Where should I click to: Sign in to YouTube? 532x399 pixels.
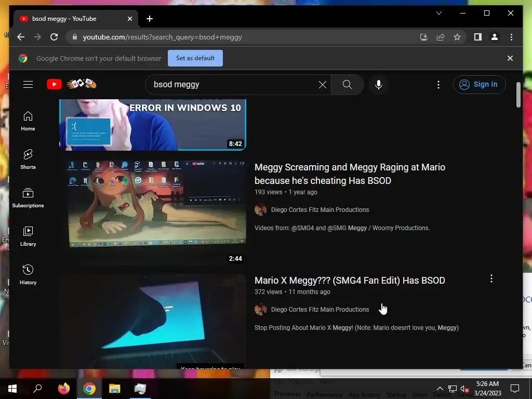click(479, 85)
